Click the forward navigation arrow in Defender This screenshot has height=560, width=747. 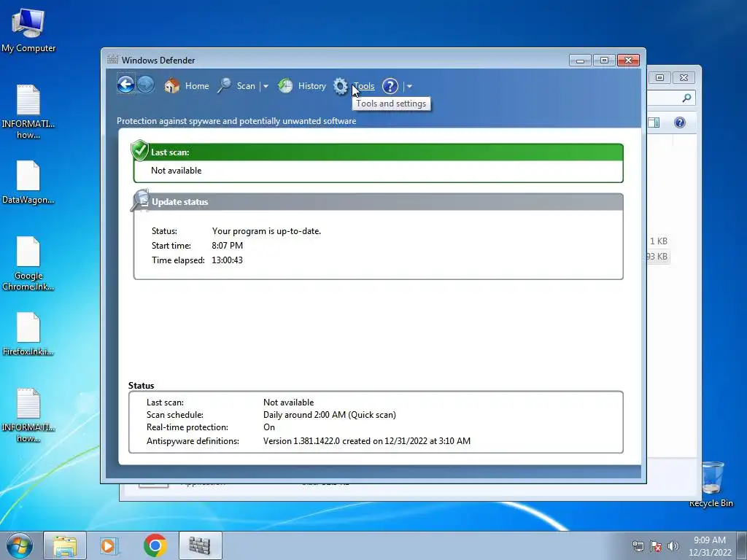[x=146, y=85]
